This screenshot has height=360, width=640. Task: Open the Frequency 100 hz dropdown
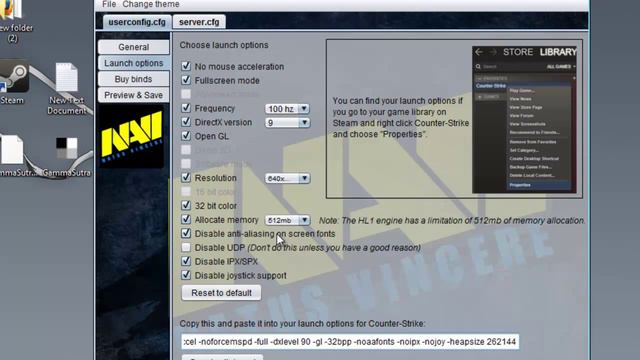[x=287, y=109]
